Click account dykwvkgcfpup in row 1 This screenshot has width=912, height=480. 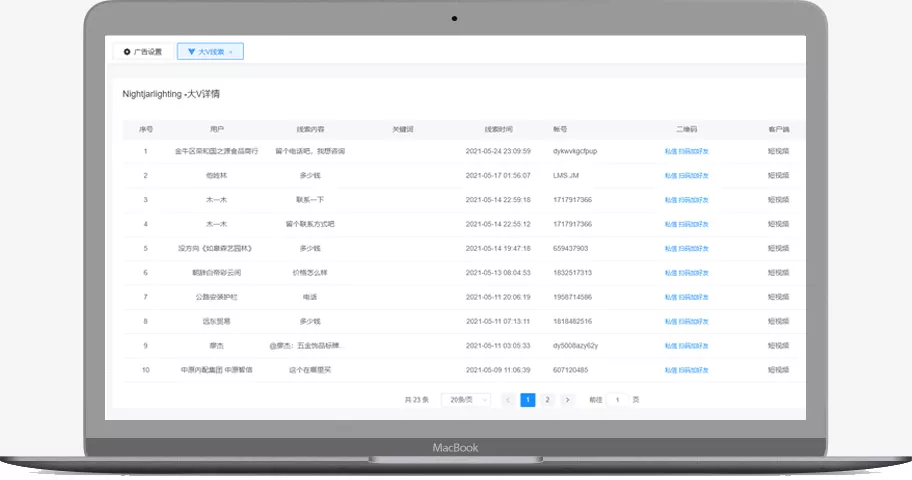tap(575, 151)
